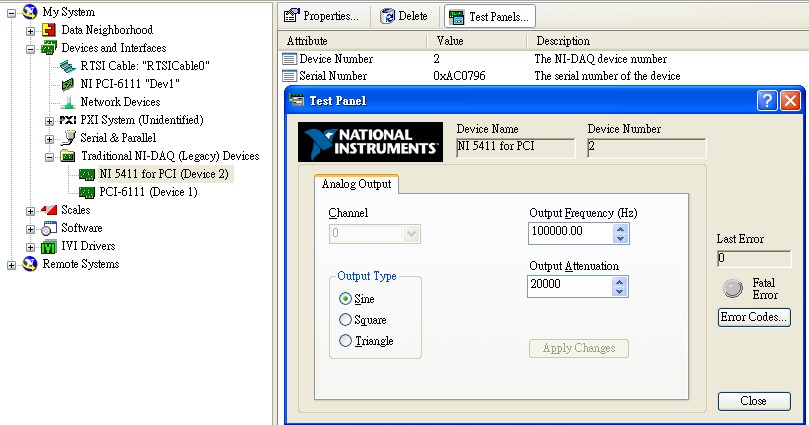Expand the Serial & Parallel node
The image size is (809, 425).
click(x=50, y=138)
